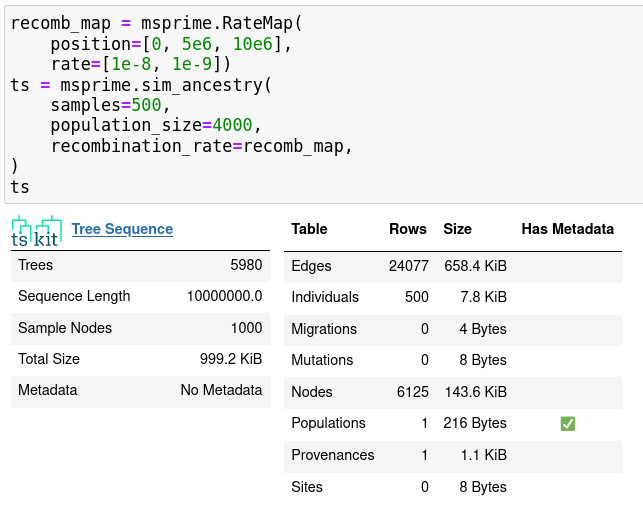This screenshot has height=505, width=643.
Task: Click in the code cell on sim_ancestry line
Action: pos(140,85)
